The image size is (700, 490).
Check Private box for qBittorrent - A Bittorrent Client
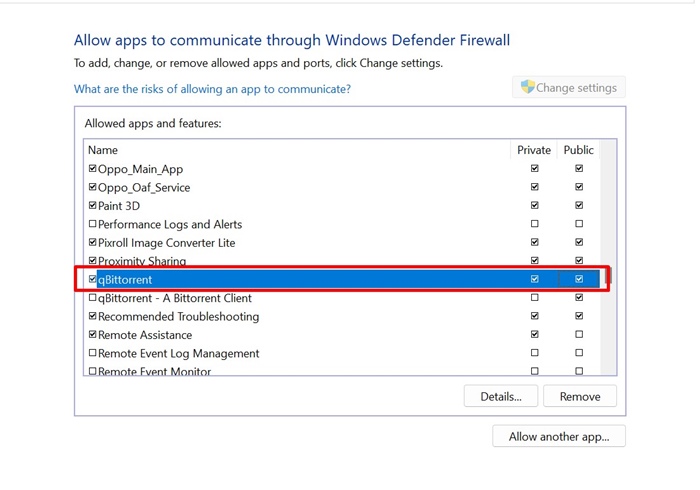pyautogui.click(x=534, y=298)
